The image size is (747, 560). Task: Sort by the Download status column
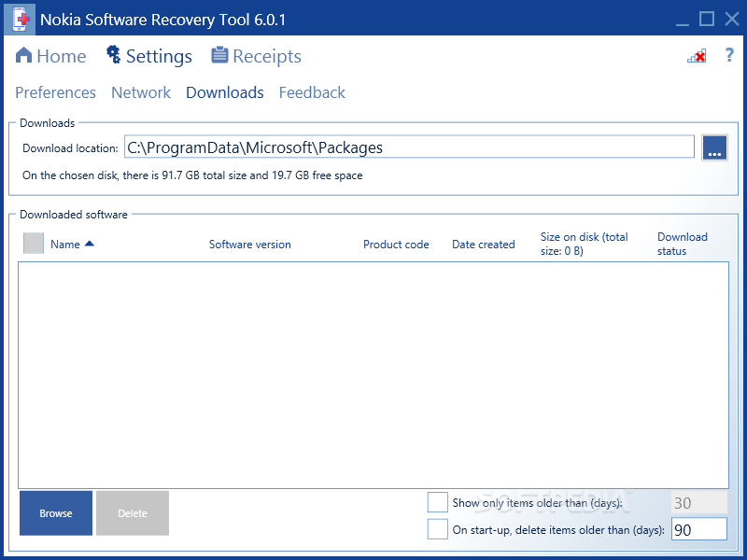point(683,244)
